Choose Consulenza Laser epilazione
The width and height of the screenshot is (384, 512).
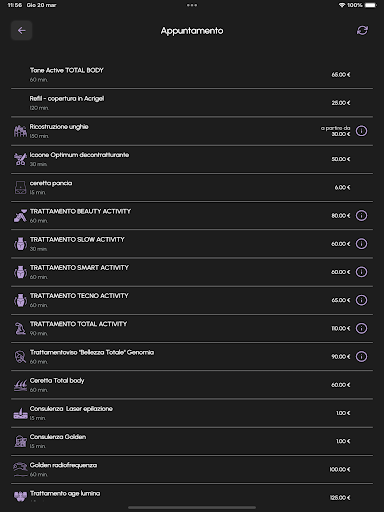[x=192, y=413]
